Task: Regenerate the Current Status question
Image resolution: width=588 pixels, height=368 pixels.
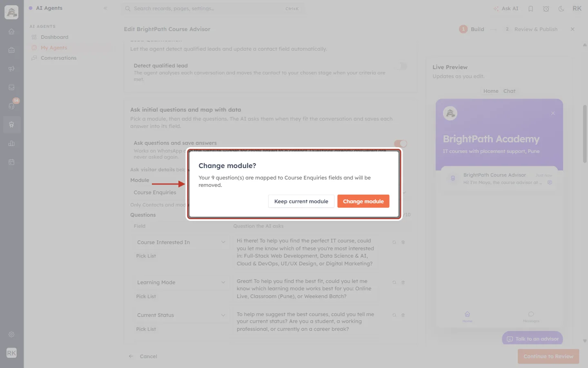Action: click(x=394, y=315)
